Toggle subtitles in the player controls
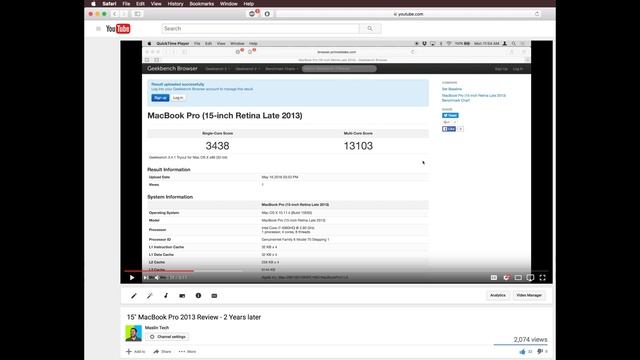 click(x=494, y=278)
